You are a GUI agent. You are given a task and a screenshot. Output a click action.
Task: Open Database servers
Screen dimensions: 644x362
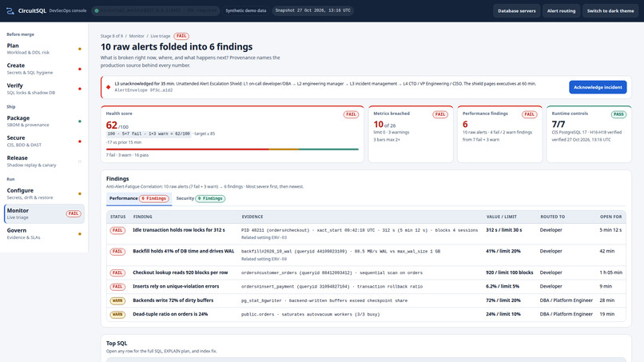(517, 11)
